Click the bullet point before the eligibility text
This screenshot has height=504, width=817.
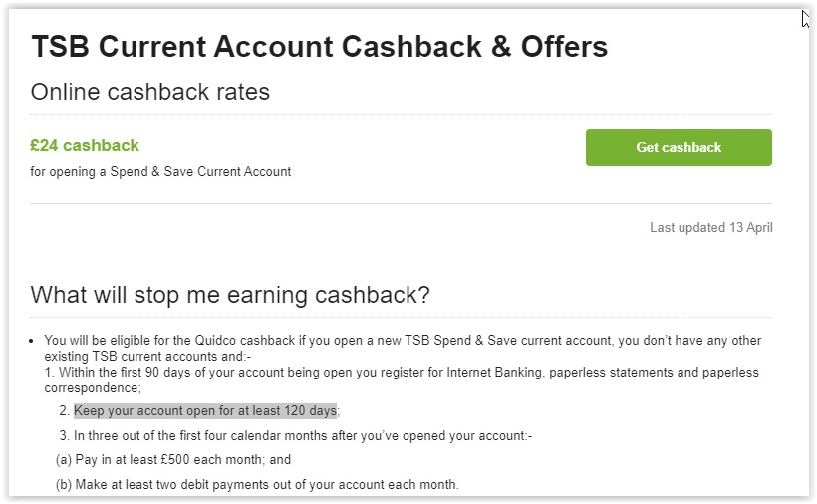point(31,341)
